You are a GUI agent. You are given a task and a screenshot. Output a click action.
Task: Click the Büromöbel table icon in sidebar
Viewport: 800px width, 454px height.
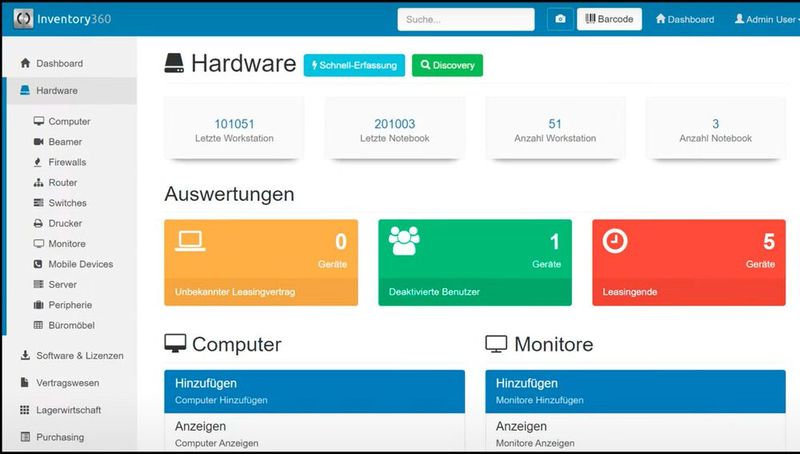[x=38, y=325]
